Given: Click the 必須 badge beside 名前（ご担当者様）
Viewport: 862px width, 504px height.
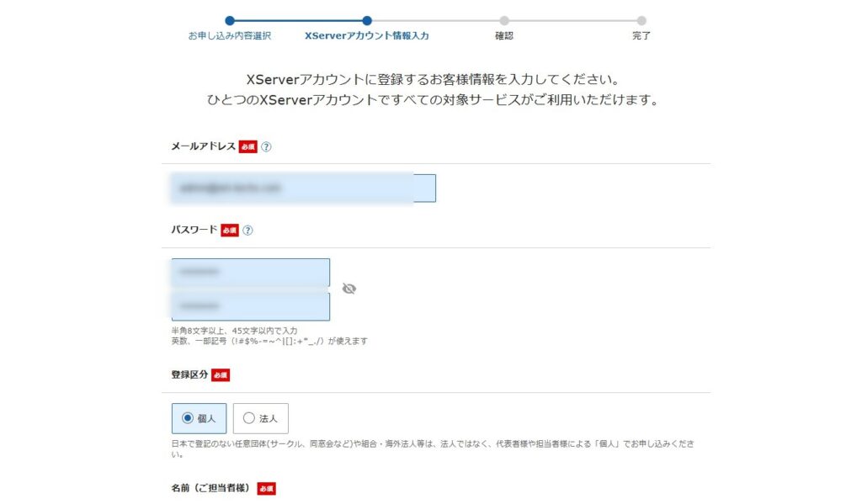Looking at the screenshot, I should point(267,488).
